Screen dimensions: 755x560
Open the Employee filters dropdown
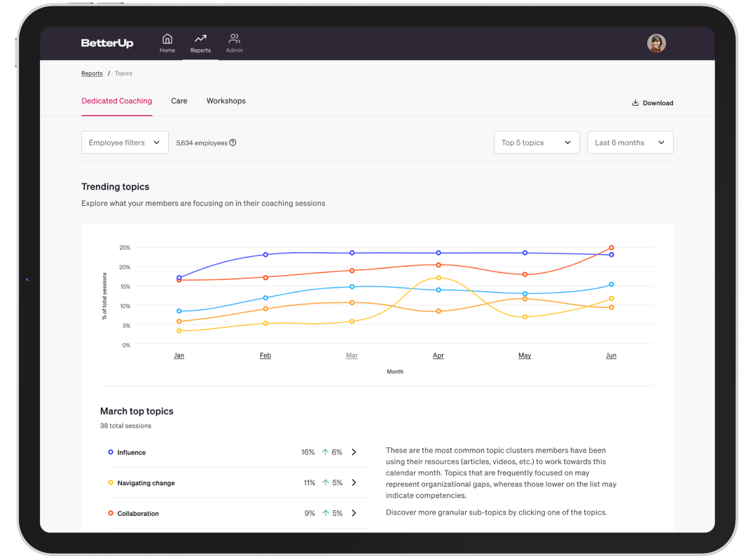click(x=125, y=143)
